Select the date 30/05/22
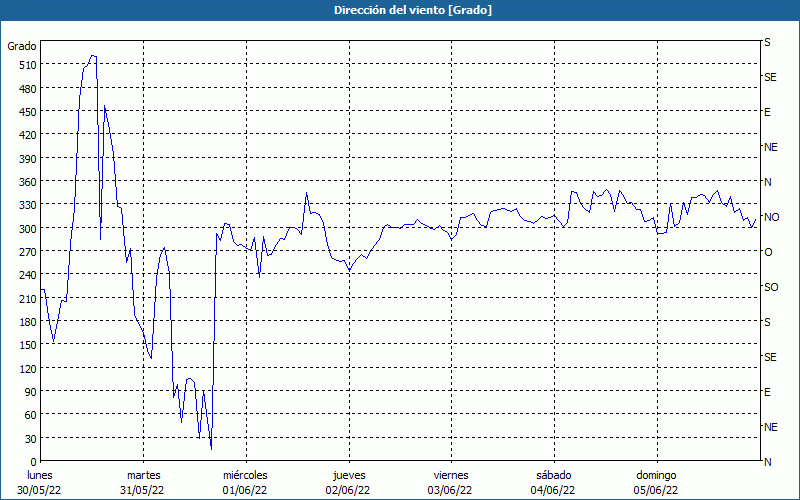 click(x=39, y=490)
